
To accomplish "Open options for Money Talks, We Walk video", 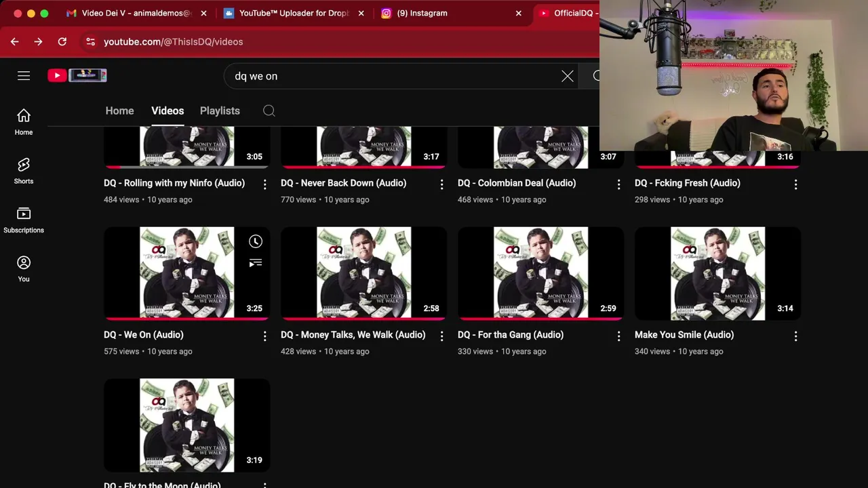I will pyautogui.click(x=441, y=335).
